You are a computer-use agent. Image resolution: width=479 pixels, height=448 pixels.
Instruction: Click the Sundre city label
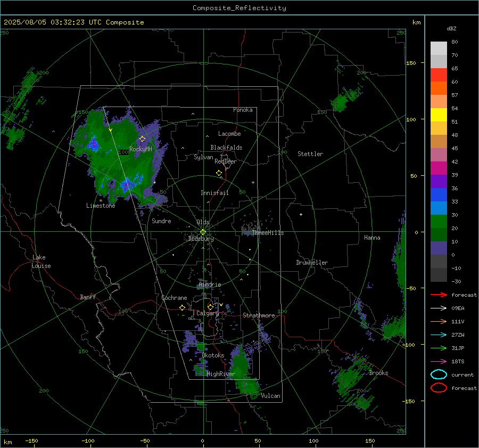pyautogui.click(x=161, y=221)
